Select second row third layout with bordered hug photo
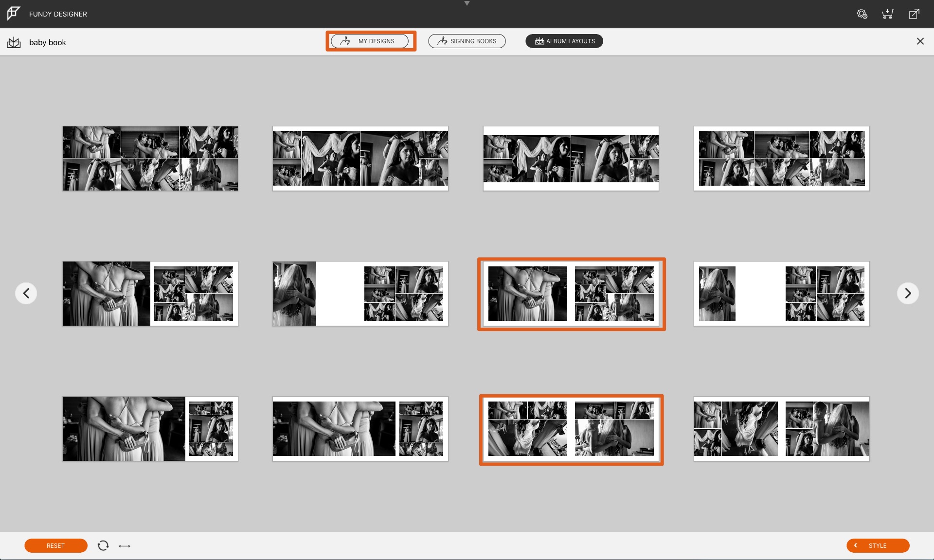 pos(571,294)
